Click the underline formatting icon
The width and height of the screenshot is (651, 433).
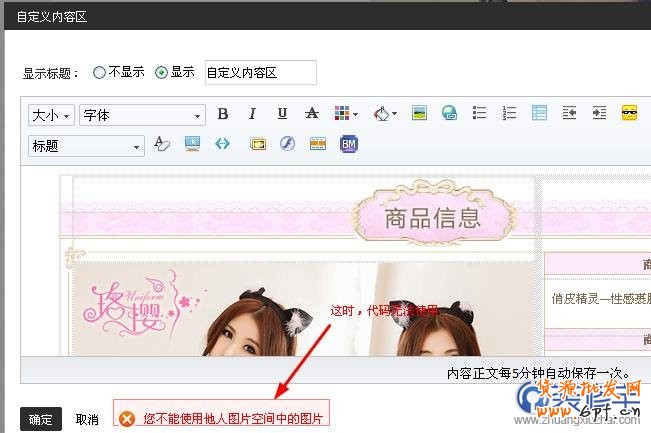click(282, 114)
